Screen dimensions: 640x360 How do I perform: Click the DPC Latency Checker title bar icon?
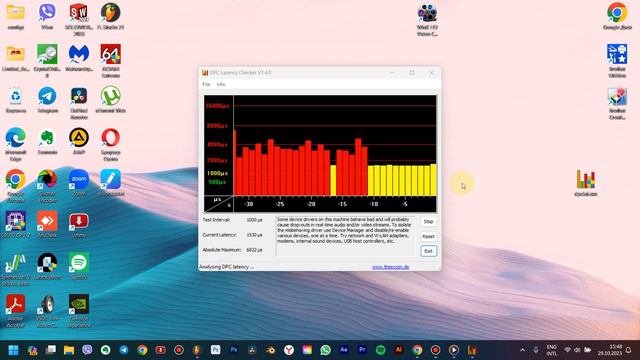click(205, 73)
